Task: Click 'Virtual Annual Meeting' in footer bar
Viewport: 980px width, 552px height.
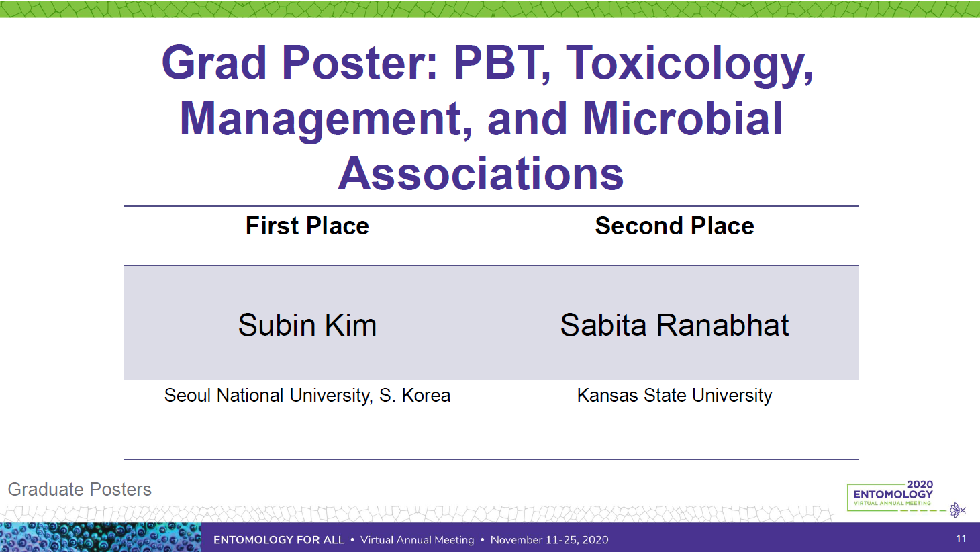Action: point(417,540)
